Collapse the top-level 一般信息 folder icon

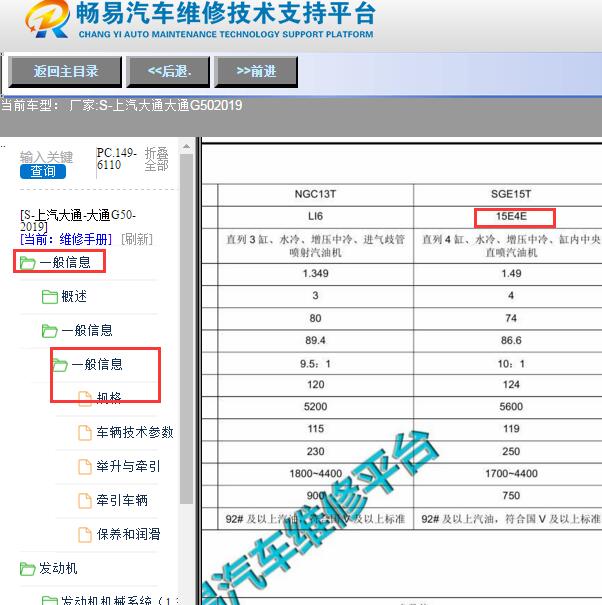27,263
